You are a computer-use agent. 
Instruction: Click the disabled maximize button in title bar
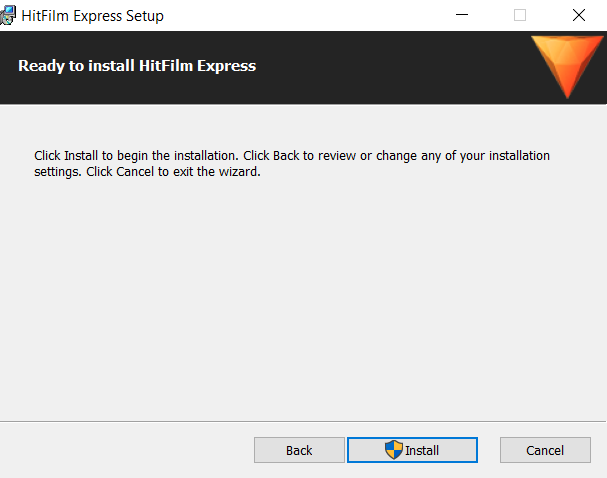[520, 15]
